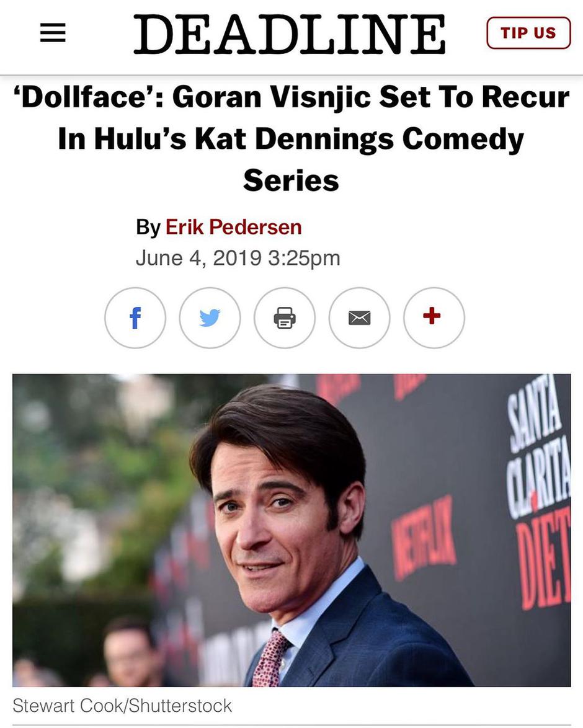Viewport: 583px width, 728px height.
Task: Click the TIP US button
Action: click(x=528, y=33)
